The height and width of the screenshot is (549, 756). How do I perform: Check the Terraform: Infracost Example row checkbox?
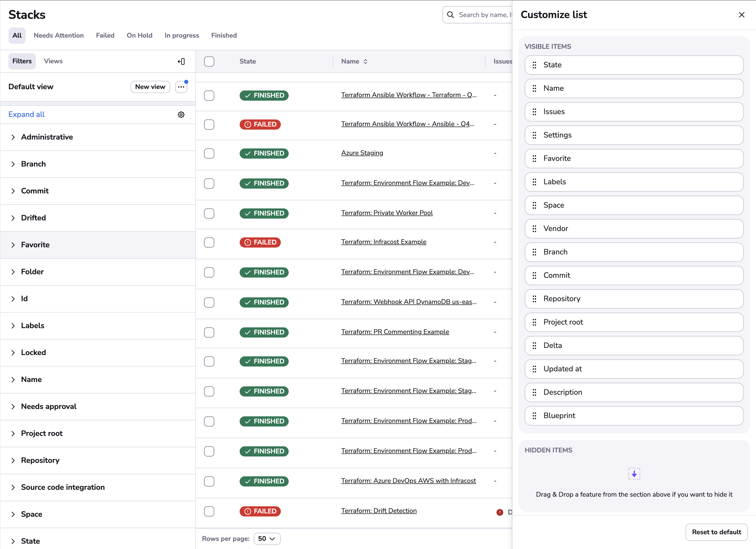click(x=209, y=242)
